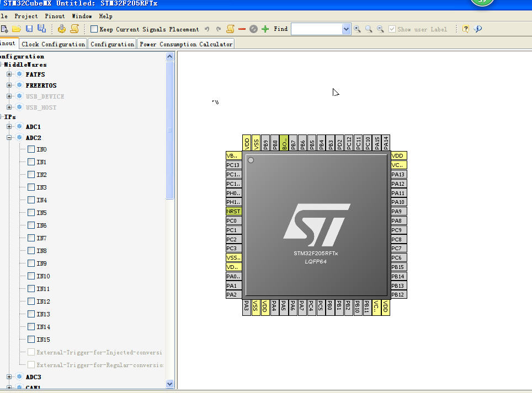Click the green plus toolbar icon

pos(265,29)
